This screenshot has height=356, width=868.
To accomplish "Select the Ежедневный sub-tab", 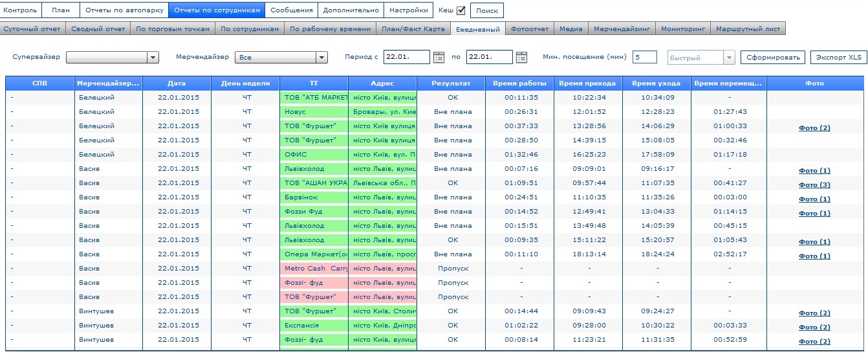I will pyautogui.click(x=477, y=28).
